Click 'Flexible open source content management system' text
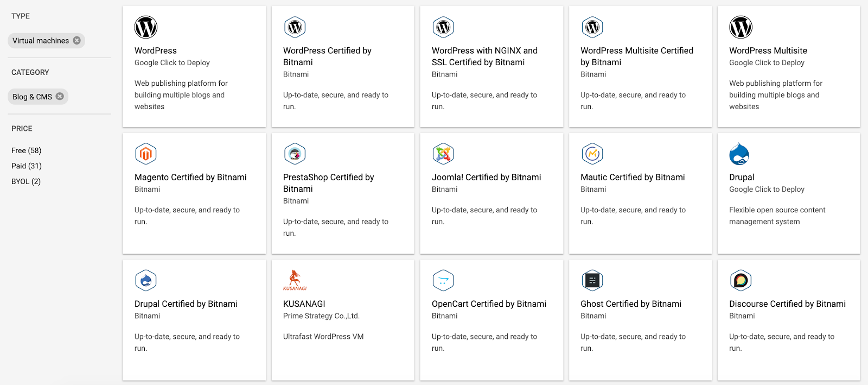The image size is (868, 385). (777, 216)
